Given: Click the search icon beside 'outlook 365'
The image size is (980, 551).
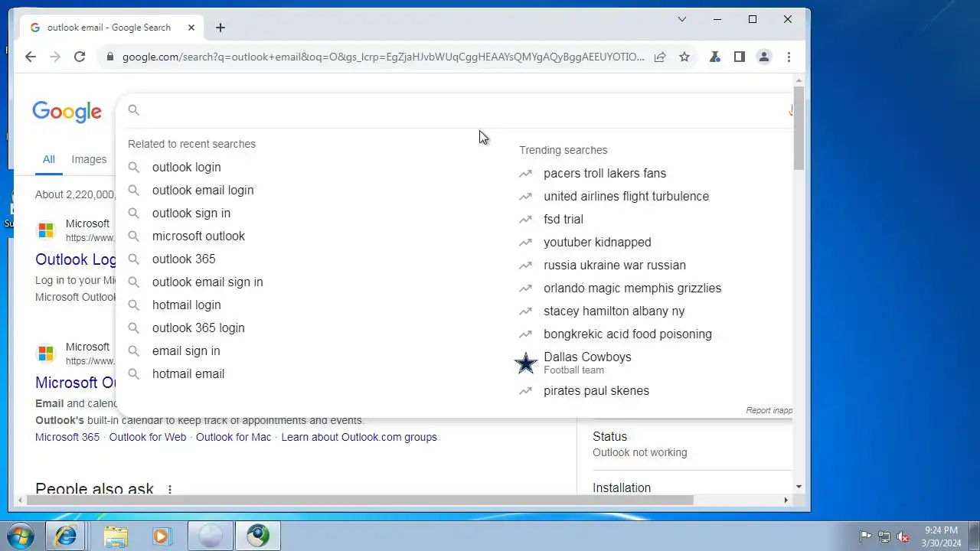Looking at the screenshot, I should (134, 259).
